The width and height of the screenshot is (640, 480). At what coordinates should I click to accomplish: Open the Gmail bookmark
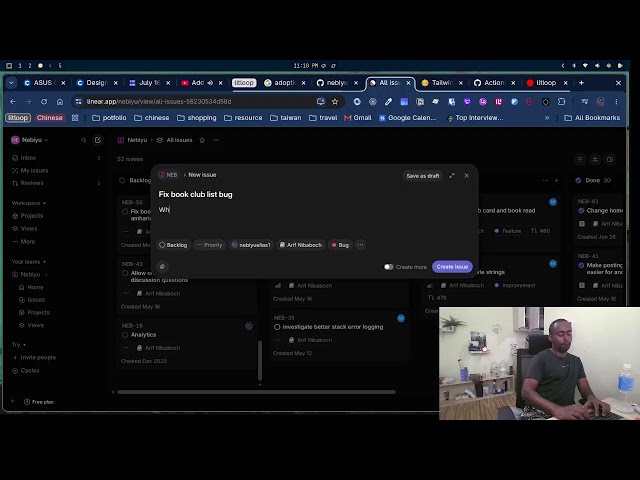click(x=358, y=118)
